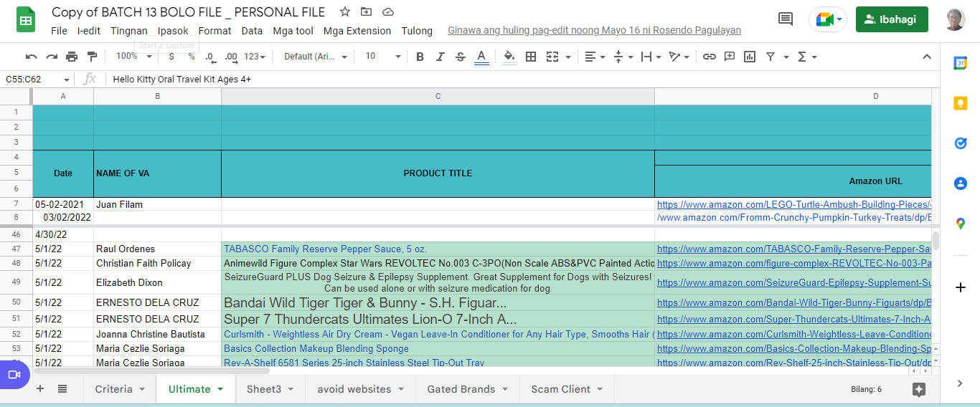The height and width of the screenshot is (407, 980).
Task: Open the font family dropdown
Action: [x=316, y=57]
